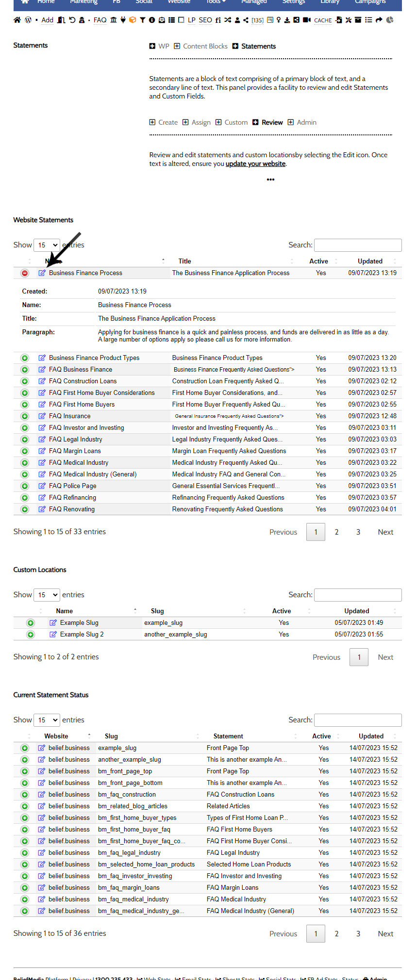The width and height of the screenshot is (417, 980).
Task: Click the SEO link in the icon toolbar
Action: (x=205, y=20)
